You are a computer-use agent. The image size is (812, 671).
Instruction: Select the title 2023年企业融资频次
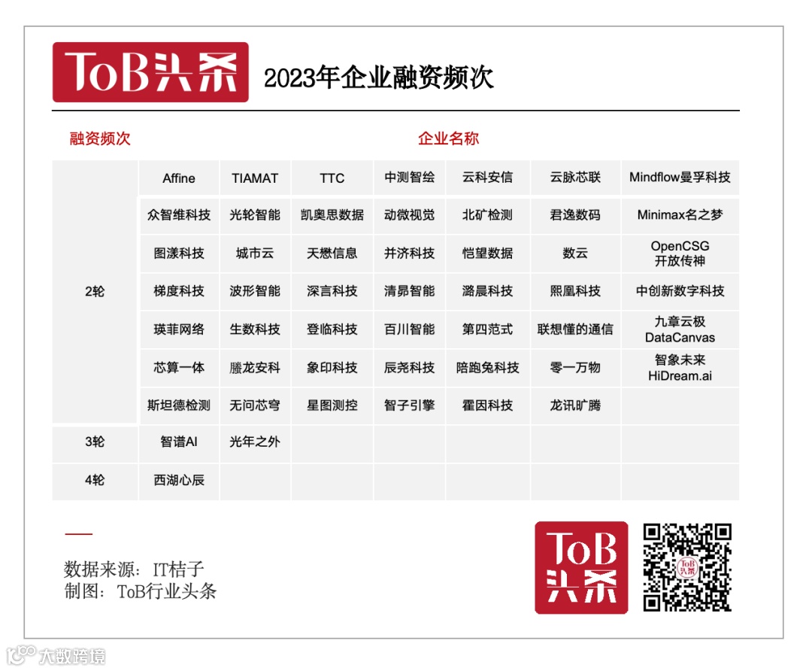378,77
